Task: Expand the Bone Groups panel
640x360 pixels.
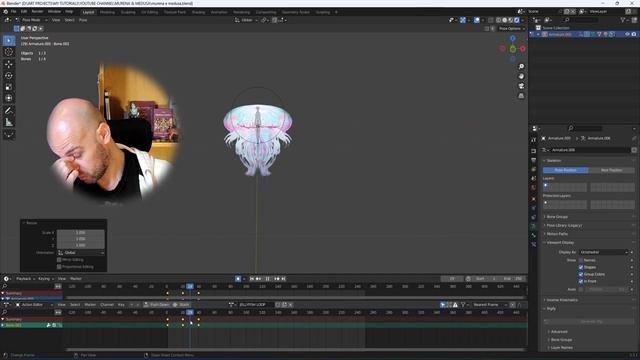Action: 557,217
